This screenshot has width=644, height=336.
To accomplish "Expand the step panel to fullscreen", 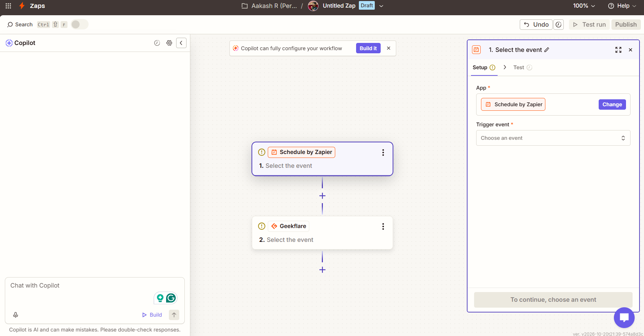I will [618, 50].
